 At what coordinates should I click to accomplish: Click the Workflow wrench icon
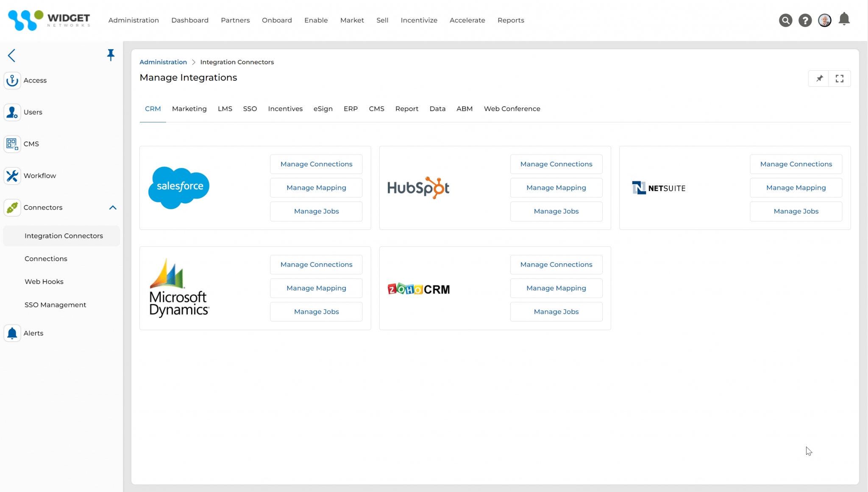12,176
